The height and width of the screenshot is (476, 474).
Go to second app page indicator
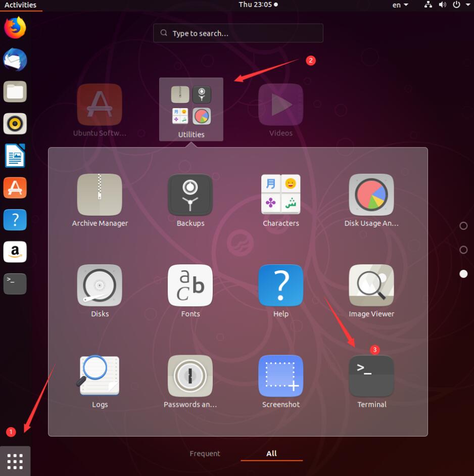[x=463, y=250]
